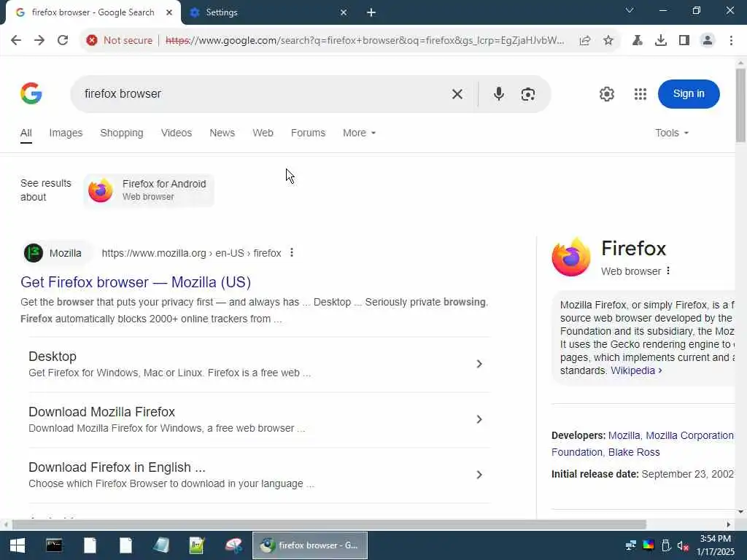Go forward with the browser forward arrow
The image size is (747, 560).
pyautogui.click(x=39, y=41)
